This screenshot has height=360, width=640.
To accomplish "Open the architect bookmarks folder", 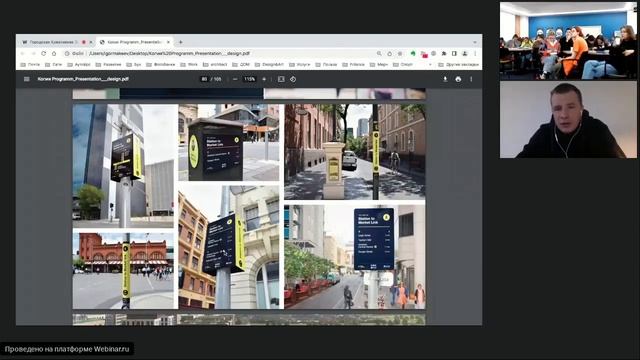I will [x=216, y=64].
